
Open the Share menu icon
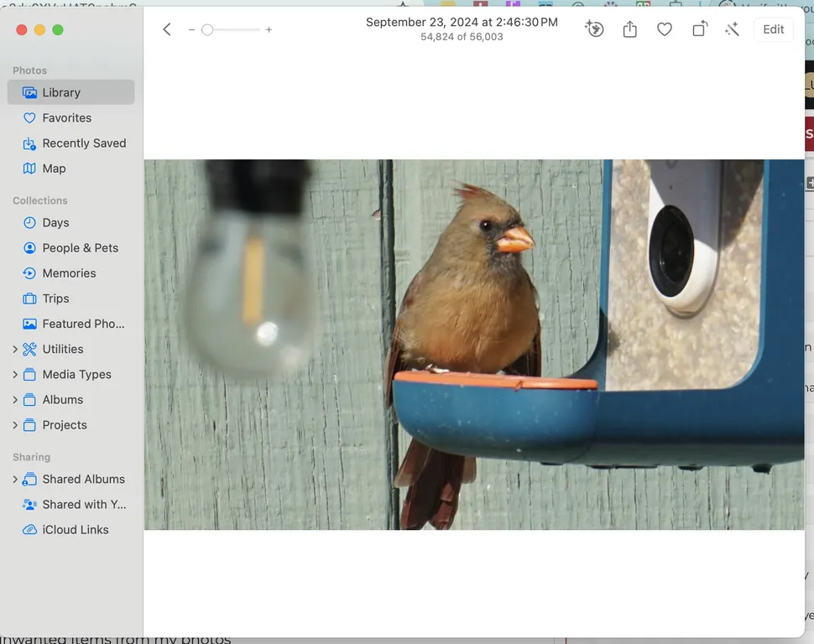tap(630, 29)
